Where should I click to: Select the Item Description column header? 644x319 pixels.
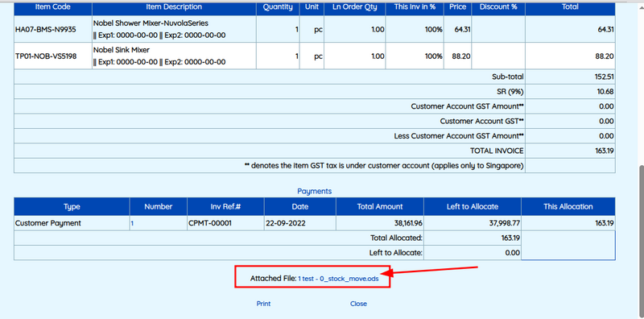[x=174, y=7]
